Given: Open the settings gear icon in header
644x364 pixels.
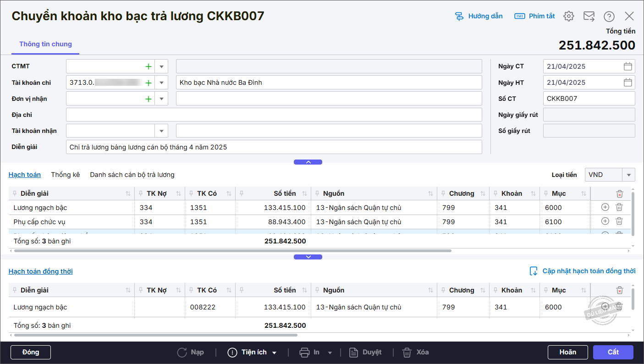Looking at the screenshot, I should tap(568, 17).
